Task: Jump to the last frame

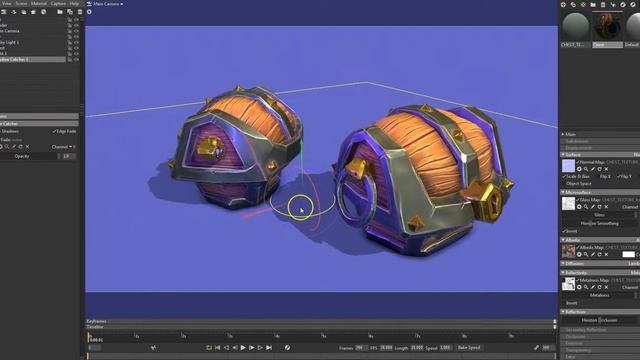Action: [269, 348]
